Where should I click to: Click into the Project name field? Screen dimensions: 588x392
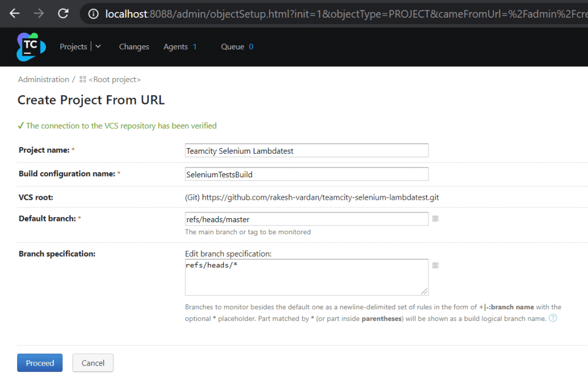[307, 150]
